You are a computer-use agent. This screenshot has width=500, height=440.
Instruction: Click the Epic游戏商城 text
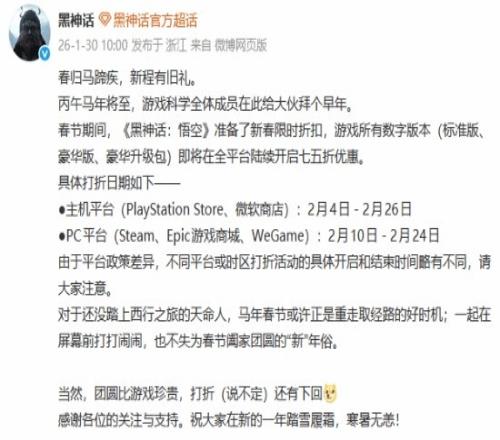[203, 236]
